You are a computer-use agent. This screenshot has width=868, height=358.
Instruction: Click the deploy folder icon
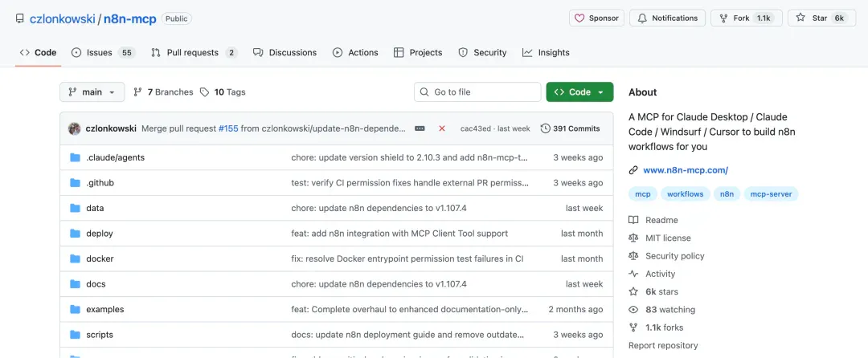(76, 233)
